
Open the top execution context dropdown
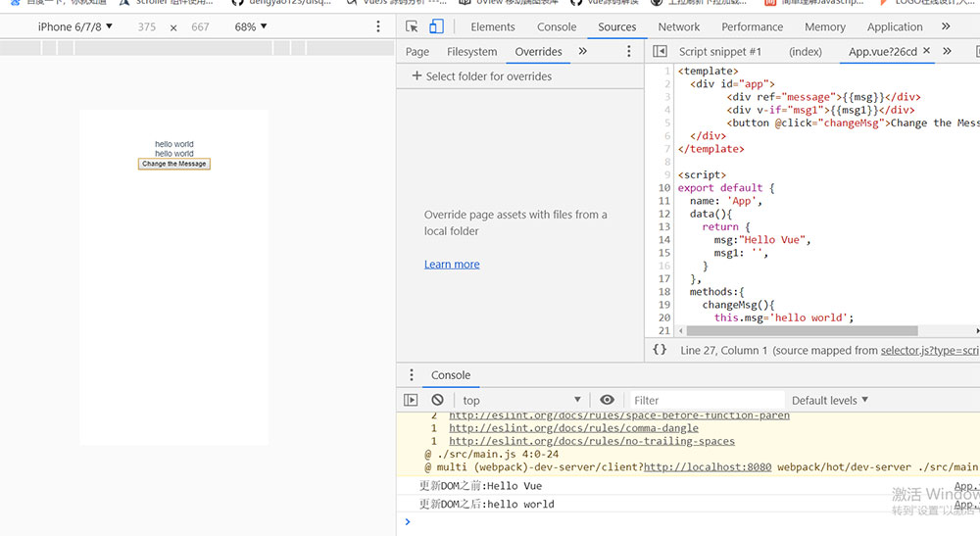coord(521,400)
